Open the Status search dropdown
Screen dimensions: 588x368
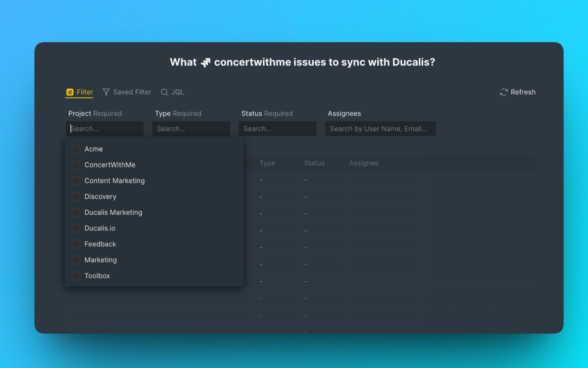click(277, 129)
